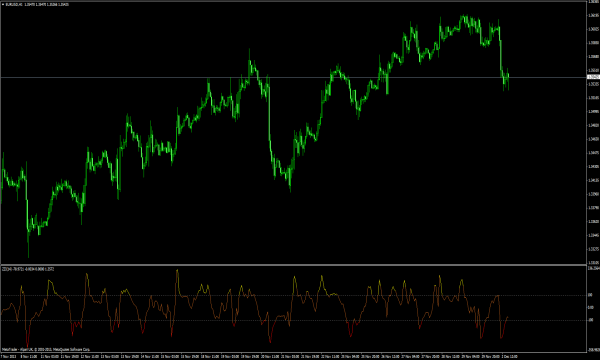
Task: Click the last date label on the time axis
Action: pos(509,357)
